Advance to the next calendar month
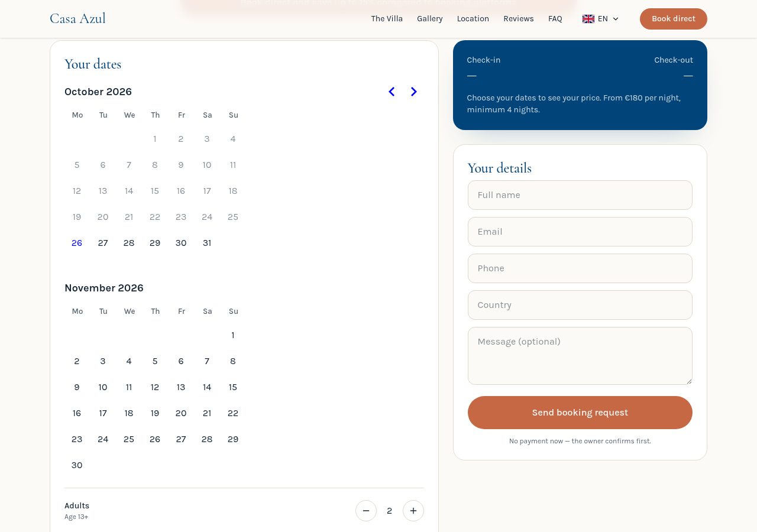This screenshot has width=757, height=532. (414, 92)
